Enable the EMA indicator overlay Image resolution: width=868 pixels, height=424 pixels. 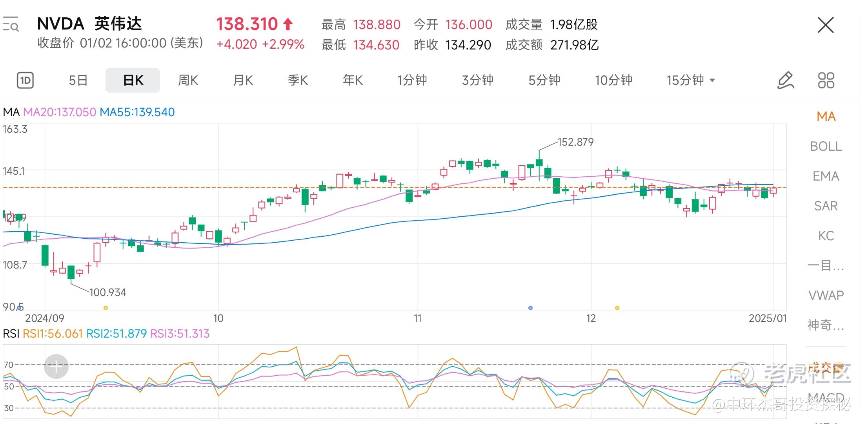pos(826,176)
